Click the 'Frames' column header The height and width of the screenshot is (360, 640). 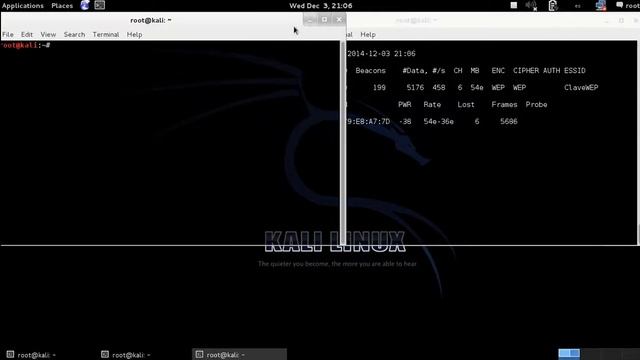(x=504, y=104)
